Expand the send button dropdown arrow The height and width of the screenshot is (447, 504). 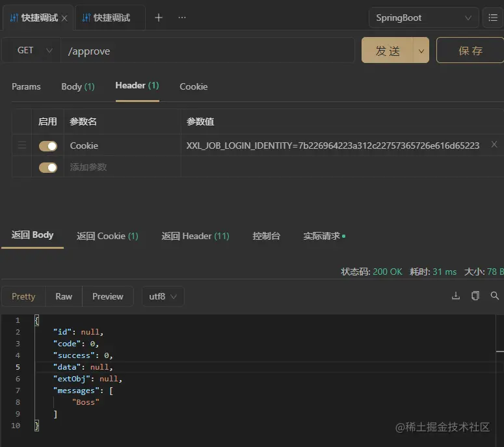coord(421,51)
